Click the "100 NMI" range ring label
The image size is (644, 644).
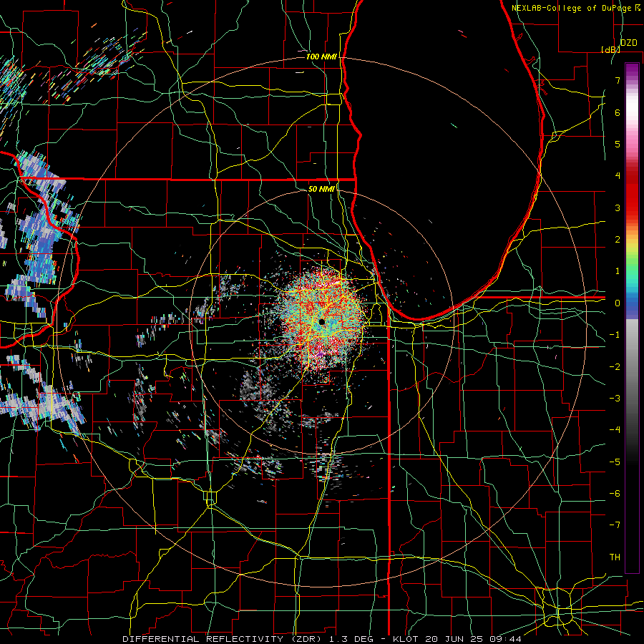[321, 57]
